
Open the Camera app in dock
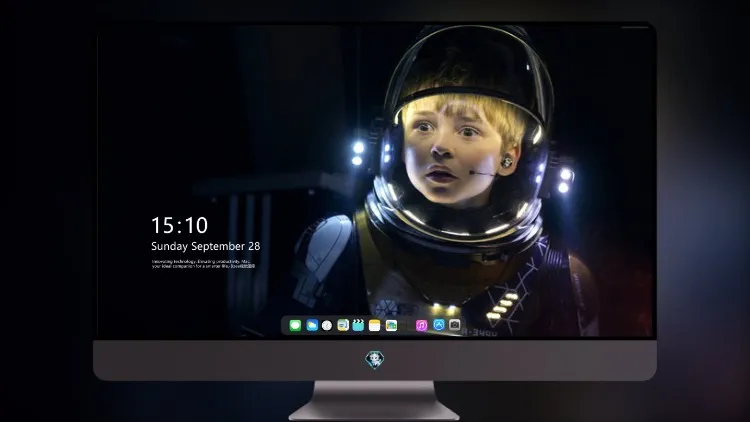[454, 325]
